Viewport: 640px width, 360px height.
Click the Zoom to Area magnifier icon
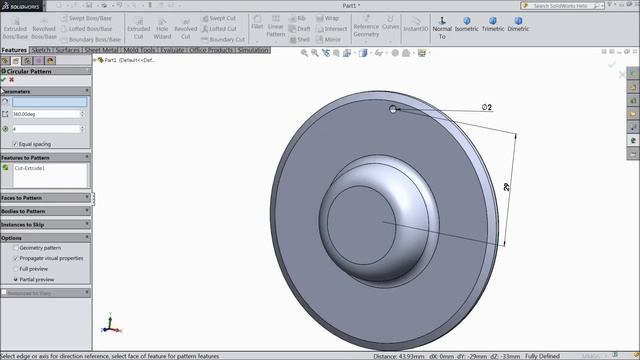point(315,53)
